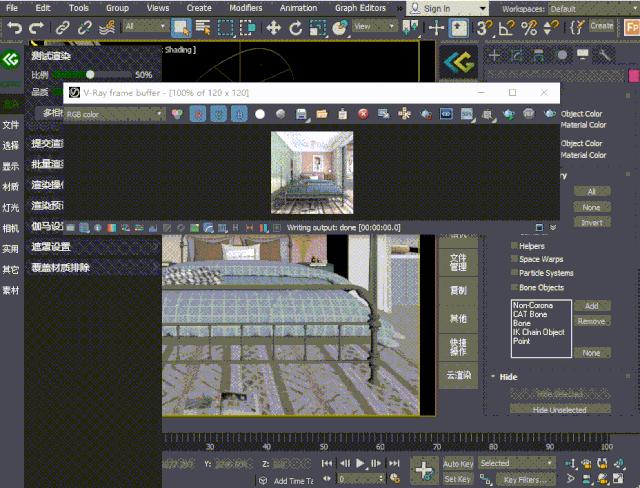Image resolution: width=640 pixels, height=488 pixels.
Task: Click the Hide Unselected button
Action: [x=559, y=409]
